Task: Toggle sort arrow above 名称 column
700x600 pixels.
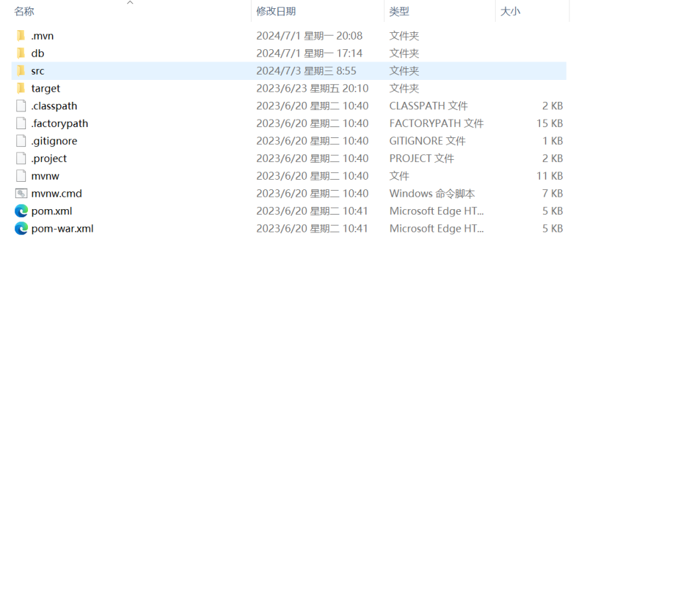Action: [130, 3]
